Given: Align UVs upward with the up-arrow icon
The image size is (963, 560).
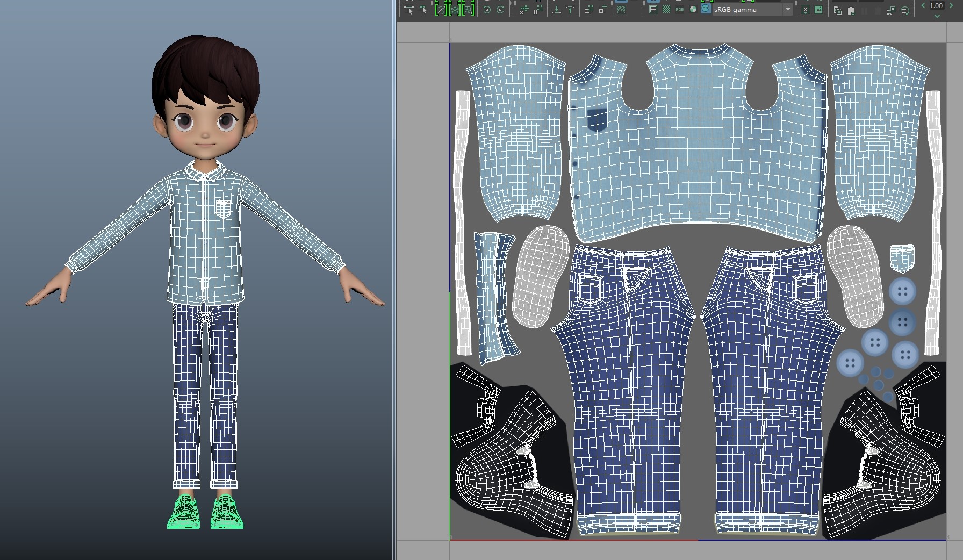Looking at the screenshot, I should click(x=570, y=10).
